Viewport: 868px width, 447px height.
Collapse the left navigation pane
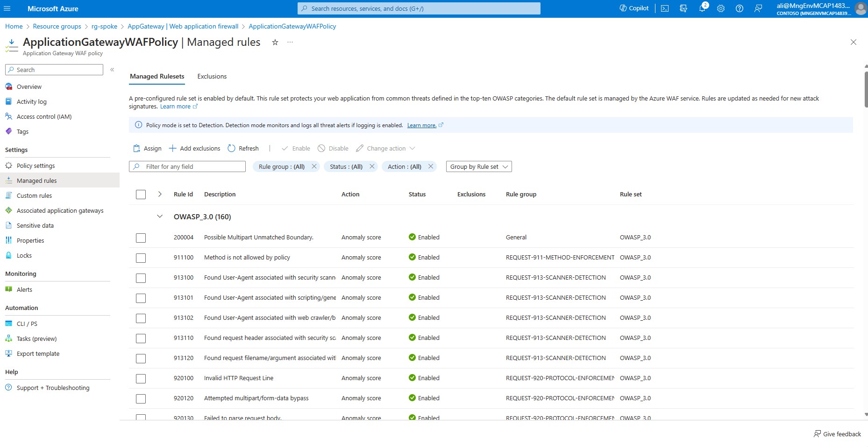pos(112,70)
